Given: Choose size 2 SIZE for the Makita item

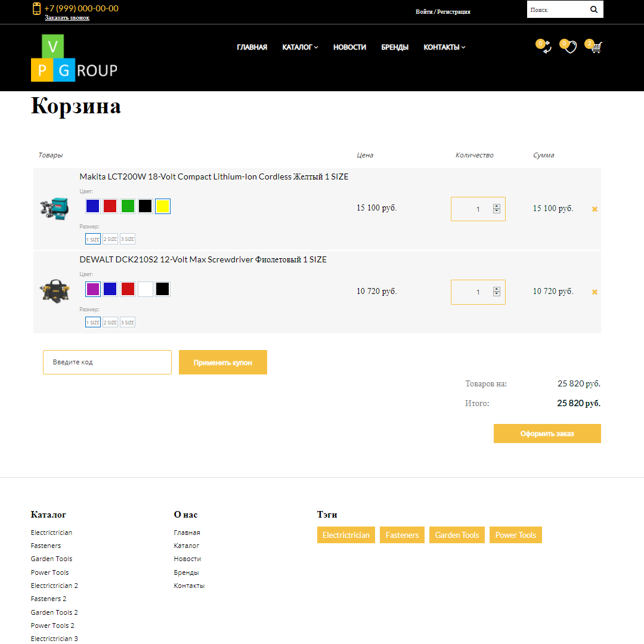Looking at the screenshot, I should [x=110, y=239].
